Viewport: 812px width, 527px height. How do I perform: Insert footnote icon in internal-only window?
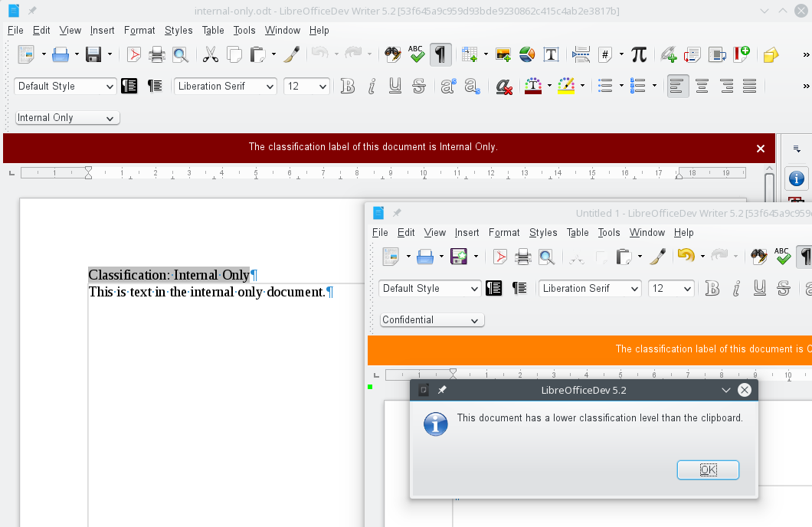coord(692,54)
